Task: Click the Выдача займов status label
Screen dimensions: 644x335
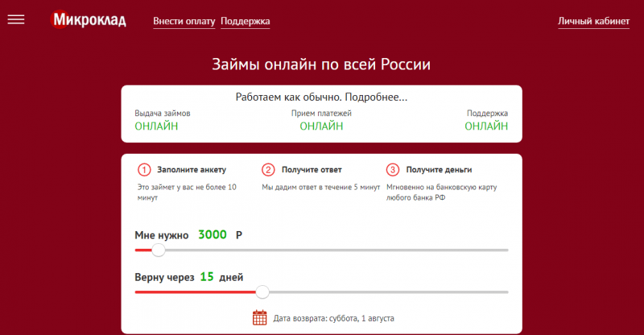Action: [x=163, y=113]
